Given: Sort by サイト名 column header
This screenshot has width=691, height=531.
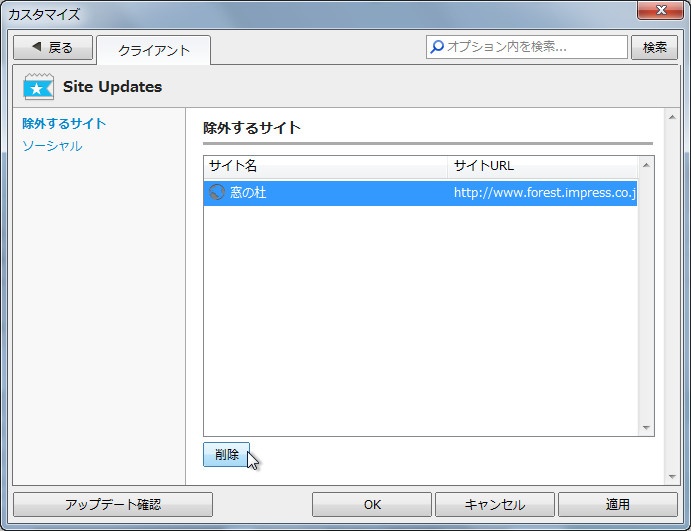Looking at the screenshot, I should coord(325,166).
